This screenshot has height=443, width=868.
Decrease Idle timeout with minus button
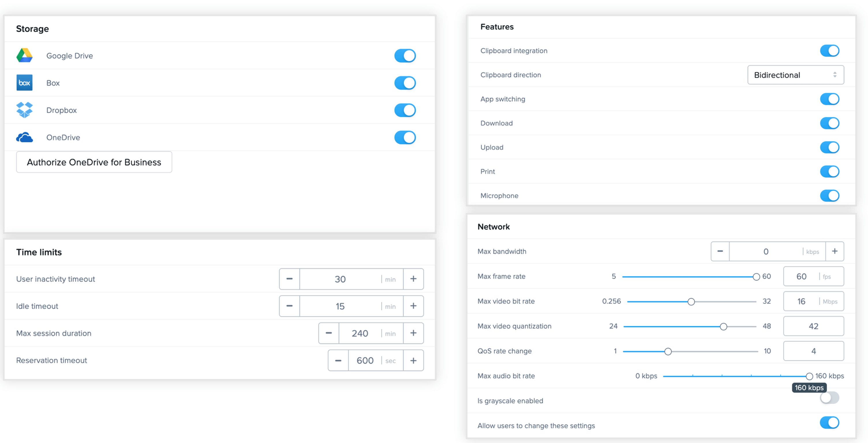pyautogui.click(x=289, y=306)
